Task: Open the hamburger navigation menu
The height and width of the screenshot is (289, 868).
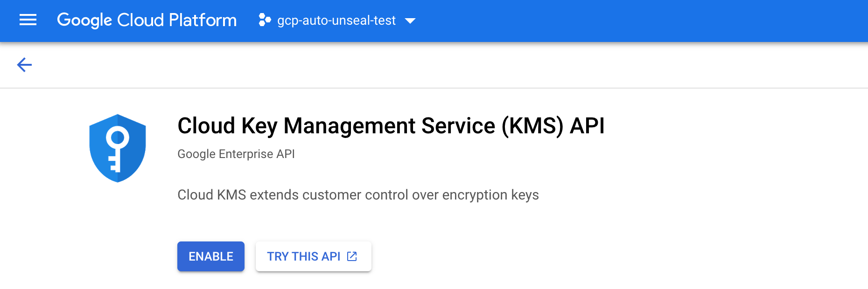Action: [28, 20]
